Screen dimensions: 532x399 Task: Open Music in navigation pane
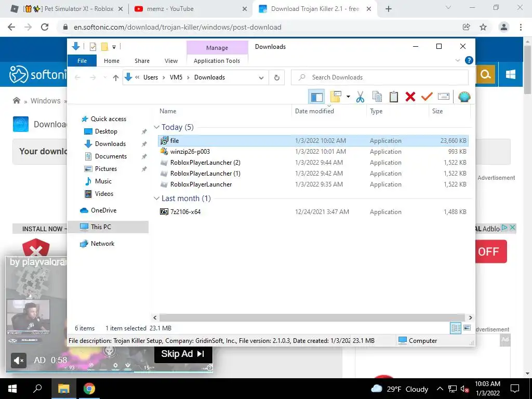click(x=103, y=181)
